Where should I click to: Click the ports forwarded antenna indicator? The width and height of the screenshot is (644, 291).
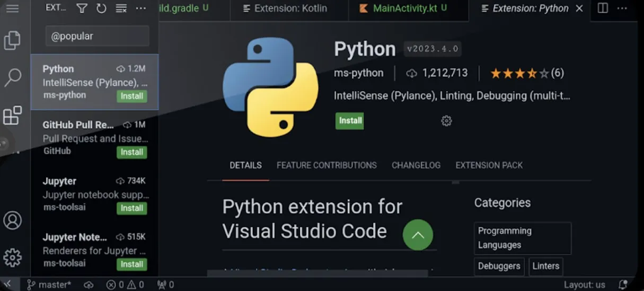click(165, 285)
